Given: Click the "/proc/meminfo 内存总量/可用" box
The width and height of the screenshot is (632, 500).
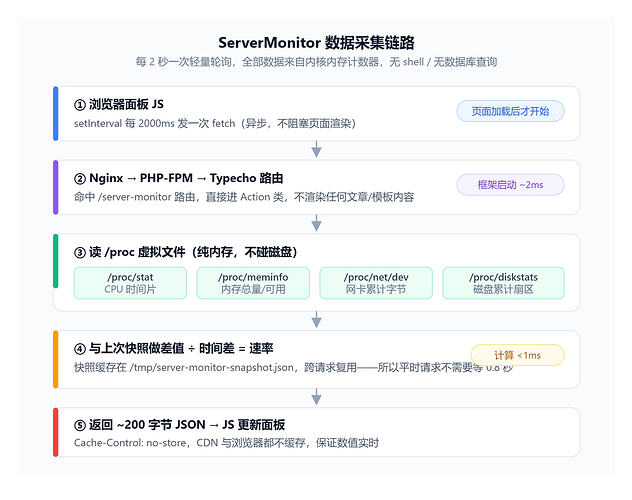Looking at the screenshot, I should tap(253, 283).
